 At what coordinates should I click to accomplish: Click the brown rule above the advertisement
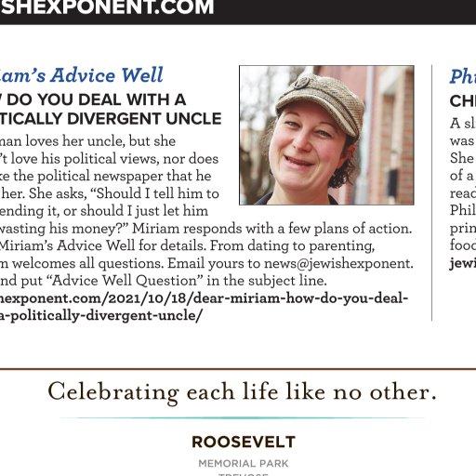[238, 369]
